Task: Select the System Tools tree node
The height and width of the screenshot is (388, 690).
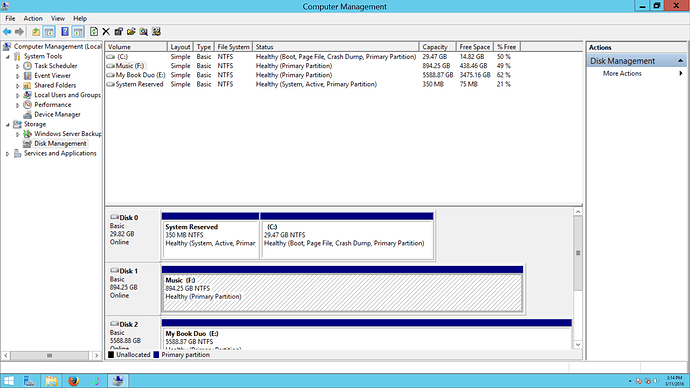Action: [x=43, y=56]
